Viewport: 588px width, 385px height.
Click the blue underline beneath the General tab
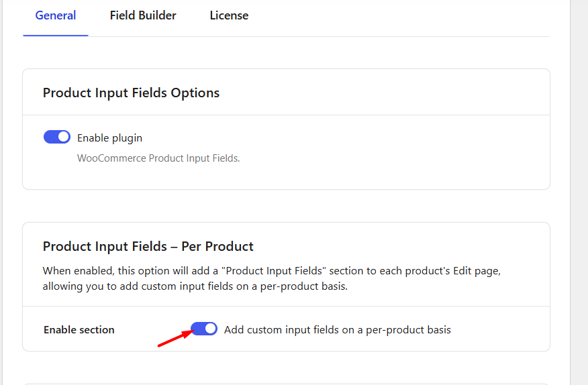tap(56, 35)
